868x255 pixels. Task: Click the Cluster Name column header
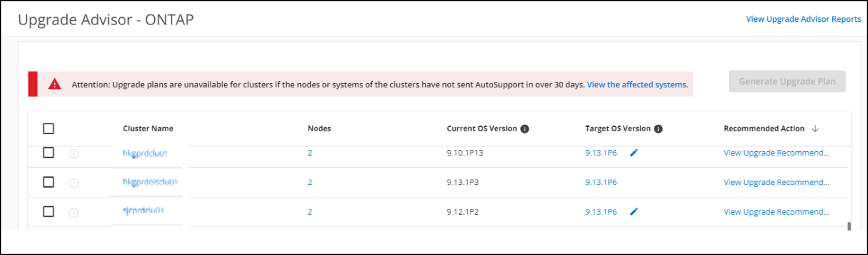pos(148,129)
